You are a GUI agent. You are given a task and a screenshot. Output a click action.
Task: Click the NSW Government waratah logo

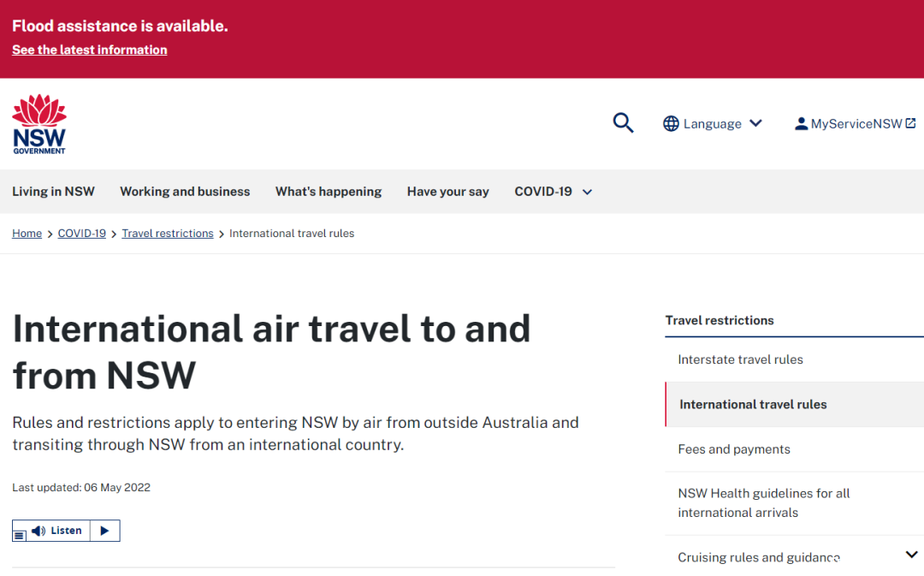point(39,124)
